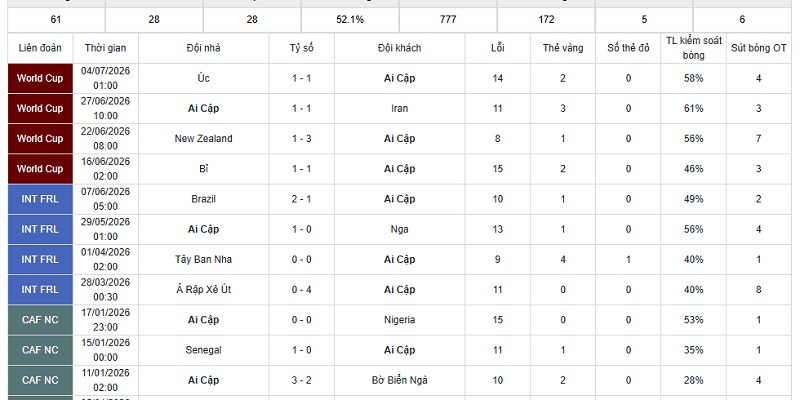Click Bờ Biển Ngà team name
This screenshot has height=400, width=800.
tap(399, 380)
